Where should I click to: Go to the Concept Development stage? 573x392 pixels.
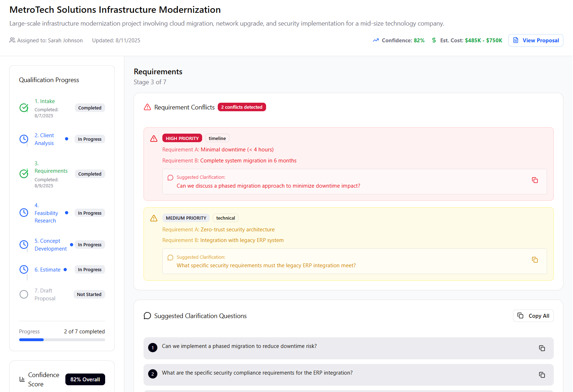50,245
